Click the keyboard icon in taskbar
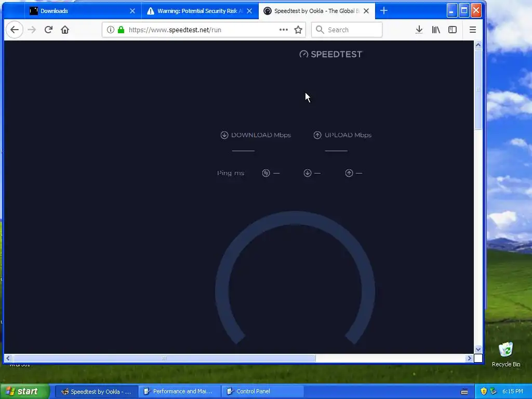 point(464,392)
